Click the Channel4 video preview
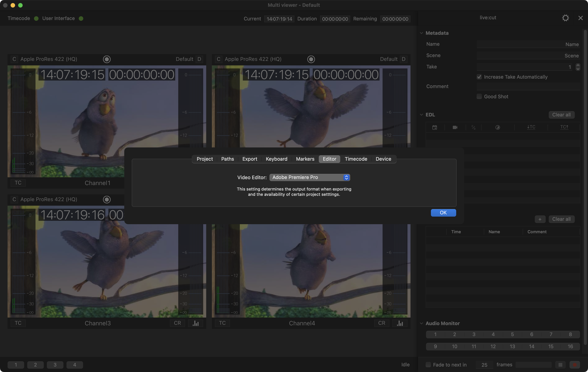This screenshot has width=588, height=372. [311, 271]
